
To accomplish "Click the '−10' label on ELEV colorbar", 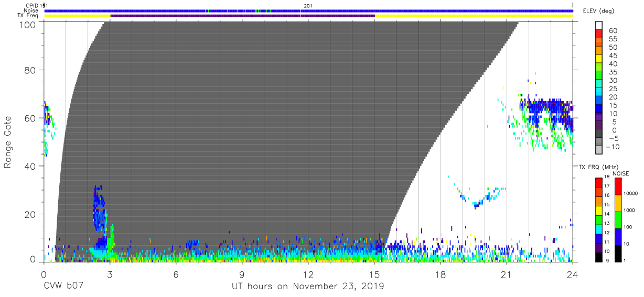I will coord(613,147).
